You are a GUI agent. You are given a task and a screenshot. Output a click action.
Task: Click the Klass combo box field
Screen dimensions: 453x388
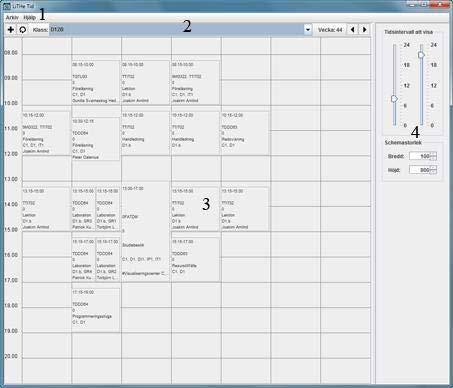(x=176, y=30)
